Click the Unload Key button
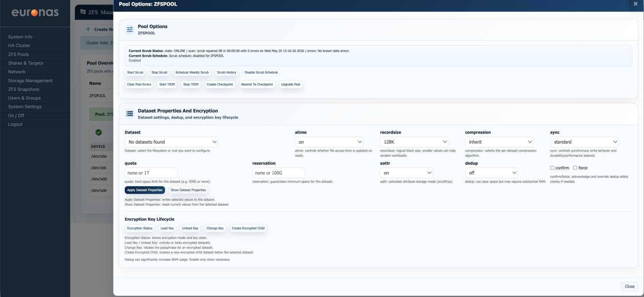The width and height of the screenshot is (644, 297). pyautogui.click(x=190, y=228)
